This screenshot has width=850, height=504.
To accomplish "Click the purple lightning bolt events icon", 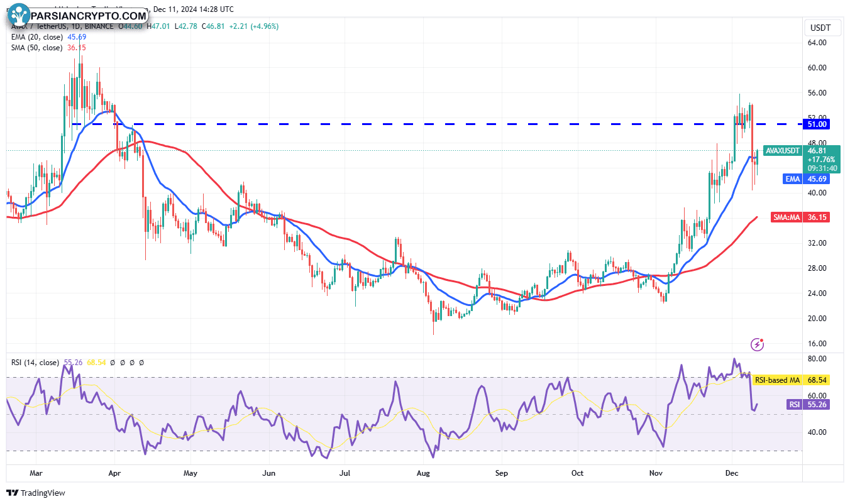I will pyautogui.click(x=758, y=344).
